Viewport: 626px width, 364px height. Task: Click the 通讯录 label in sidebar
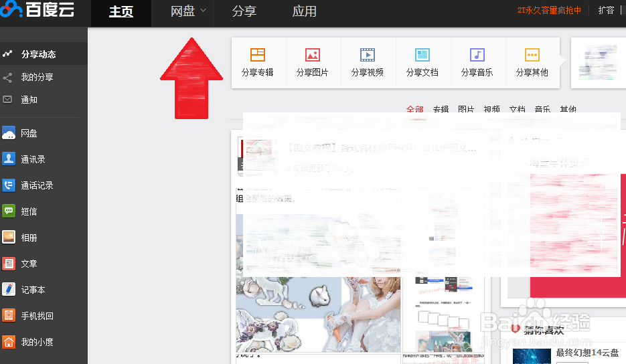[33, 159]
